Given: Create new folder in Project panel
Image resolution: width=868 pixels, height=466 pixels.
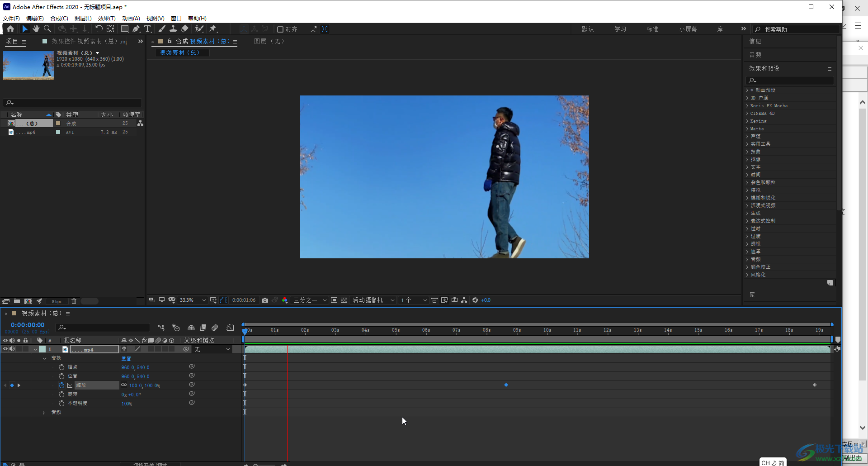Looking at the screenshot, I should [17, 301].
